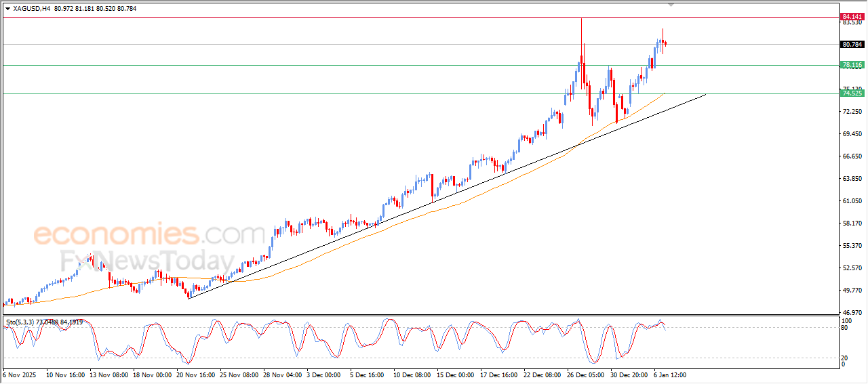Image resolution: width=868 pixels, height=384 pixels.
Task: Click the 5 Dec 16:00 time label
Action: tap(367, 374)
